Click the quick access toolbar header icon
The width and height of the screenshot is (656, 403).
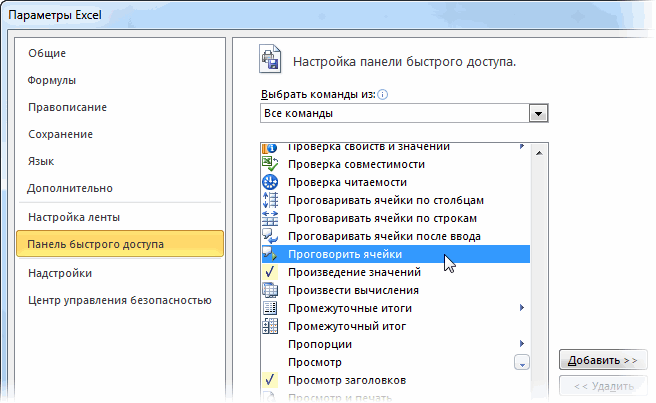[x=270, y=59]
